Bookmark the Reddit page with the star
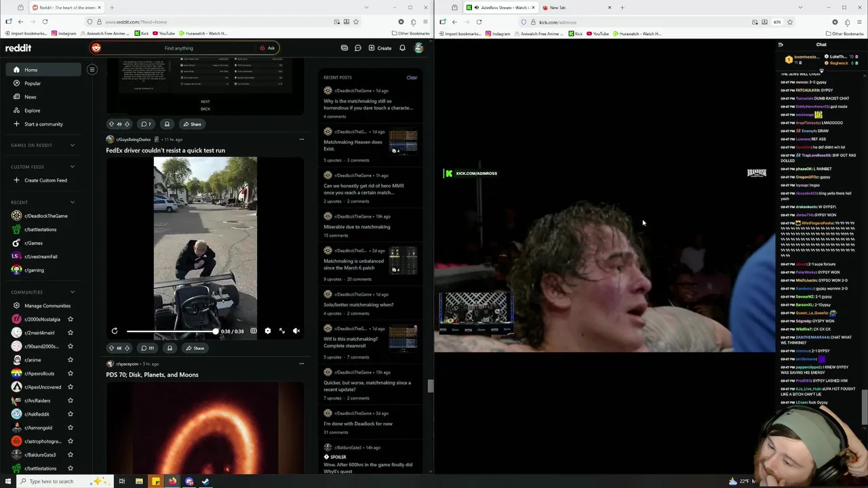 point(355,22)
